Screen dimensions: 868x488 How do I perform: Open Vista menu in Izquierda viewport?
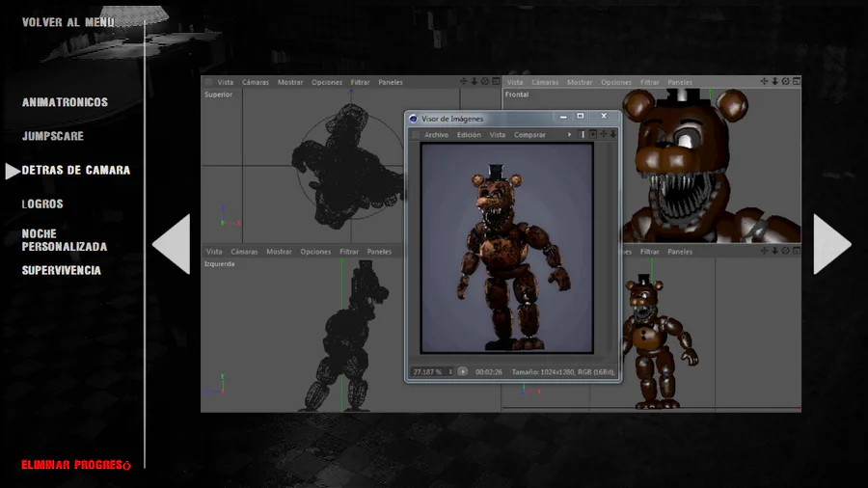pyautogui.click(x=214, y=251)
